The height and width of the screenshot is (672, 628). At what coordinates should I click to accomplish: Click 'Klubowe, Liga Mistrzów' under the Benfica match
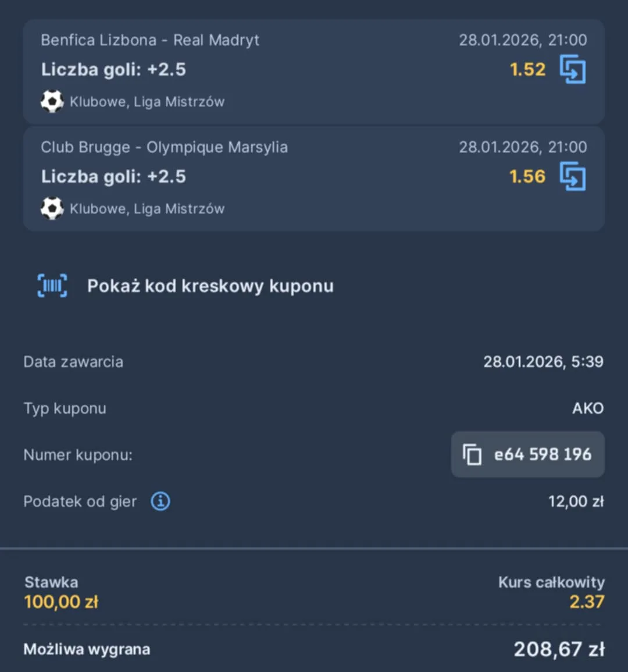point(147,101)
